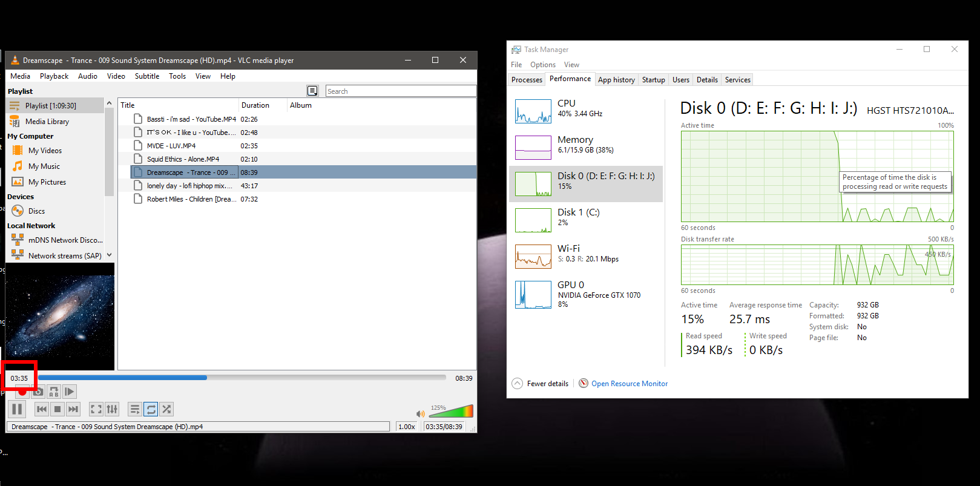Collapse view with Fewer details
Screen dimensions: 980x486
(x=541, y=384)
